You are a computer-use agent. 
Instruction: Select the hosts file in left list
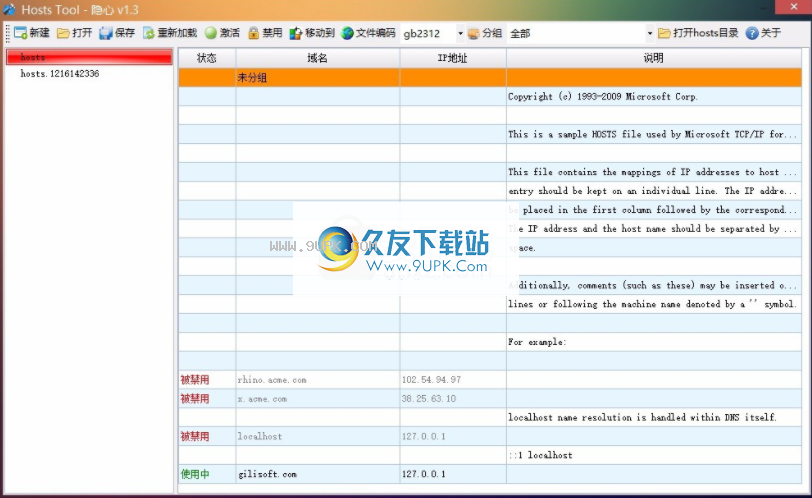point(89,57)
